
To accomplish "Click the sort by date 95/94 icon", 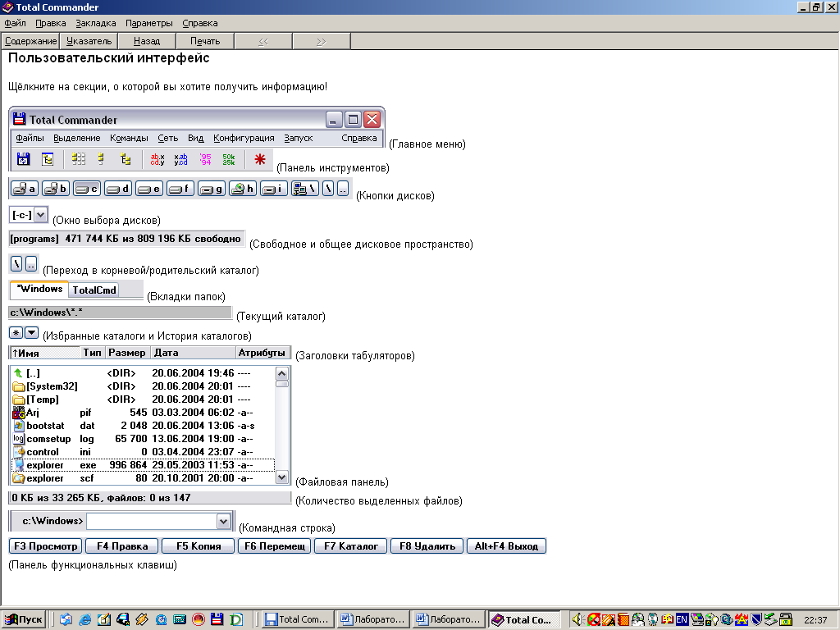I will click(x=205, y=159).
